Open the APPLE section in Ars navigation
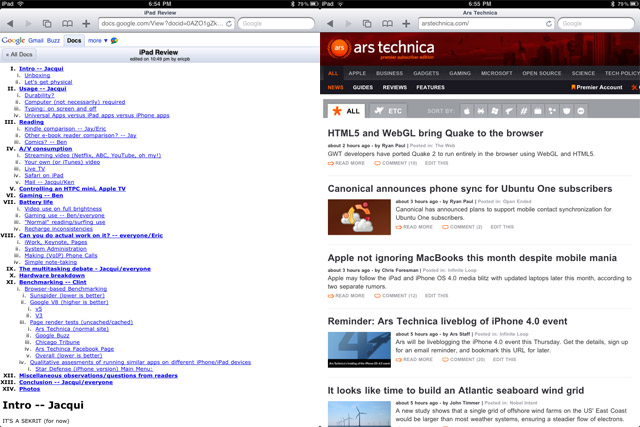This screenshot has width=640, height=427. click(x=357, y=73)
